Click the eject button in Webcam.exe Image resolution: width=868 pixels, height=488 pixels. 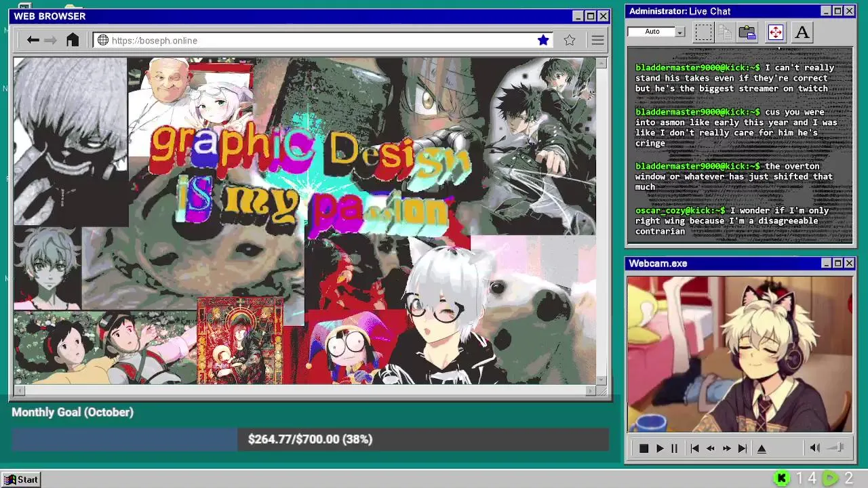pyautogui.click(x=762, y=448)
